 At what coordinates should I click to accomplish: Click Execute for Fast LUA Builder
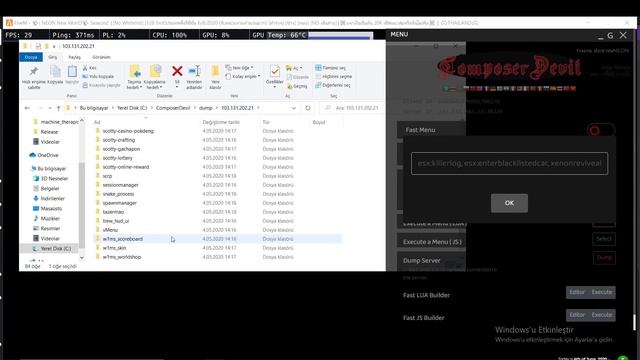point(602,292)
